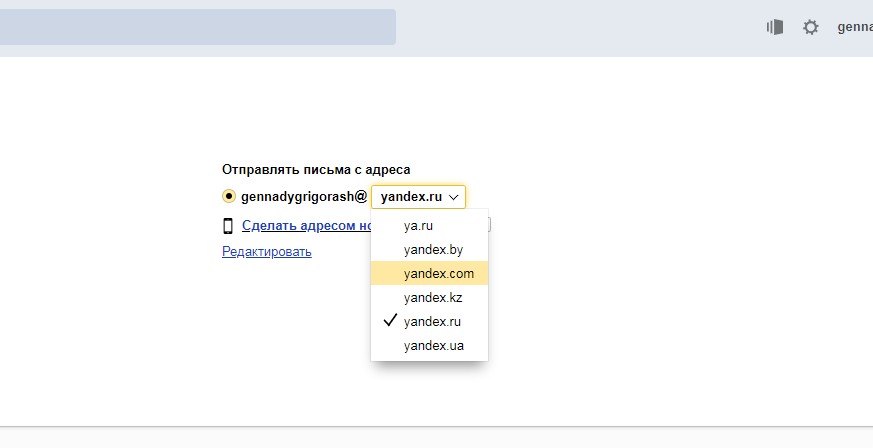Open settings via the gear icon
The image size is (873, 448).
(811, 27)
